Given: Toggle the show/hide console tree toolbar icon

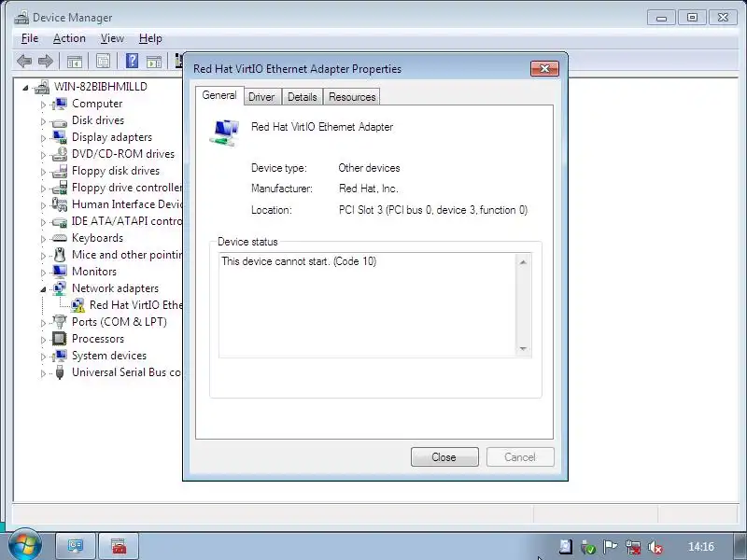Looking at the screenshot, I should tap(75, 61).
